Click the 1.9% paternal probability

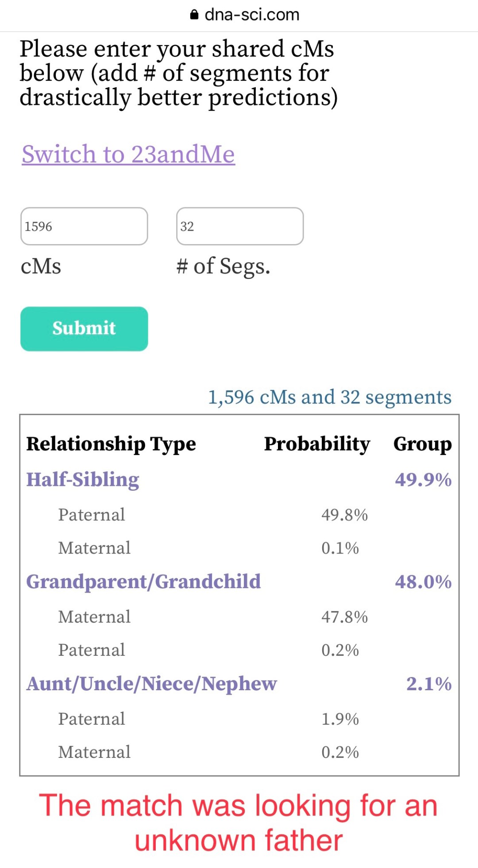pos(340,719)
